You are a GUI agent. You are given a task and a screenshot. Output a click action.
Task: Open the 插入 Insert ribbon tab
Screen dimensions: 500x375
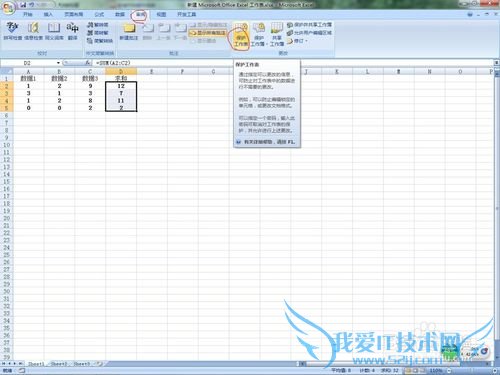(48, 14)
